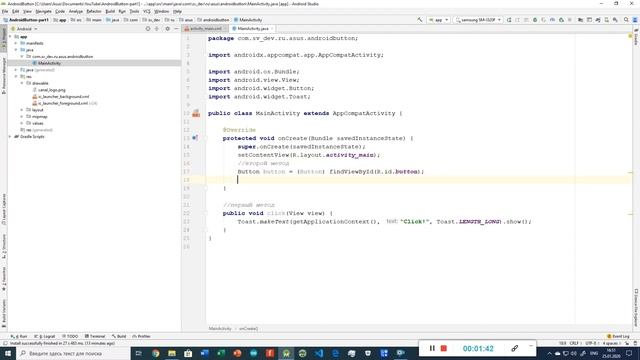Open the Navigate menu
The image size is (640, 360).
click(x=43, y=11)
